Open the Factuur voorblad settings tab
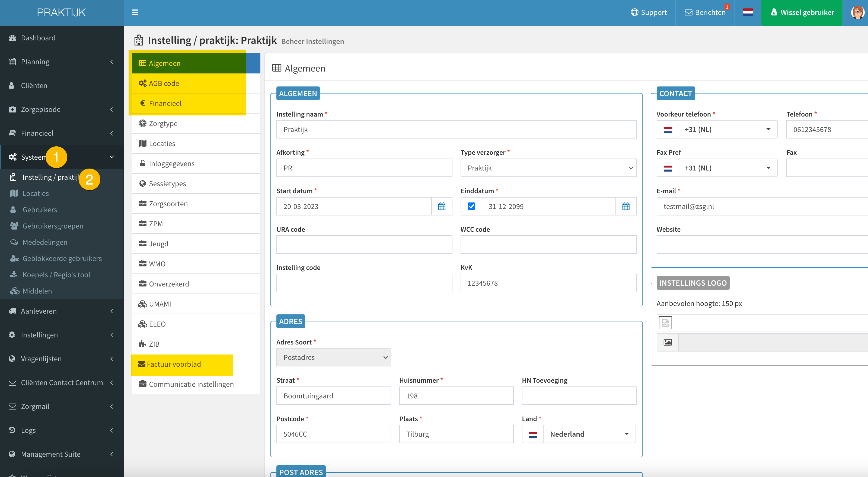 pos(196,364)
